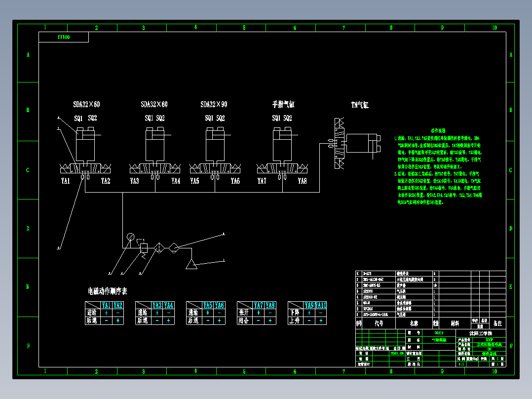
Task: Click zone letter A on left border
Action: 28,55
